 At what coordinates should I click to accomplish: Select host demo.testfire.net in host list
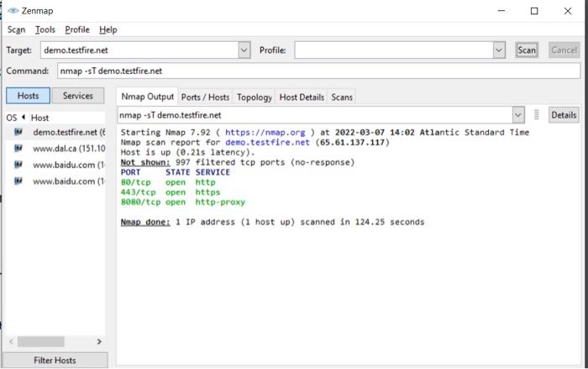pos(69,132)
